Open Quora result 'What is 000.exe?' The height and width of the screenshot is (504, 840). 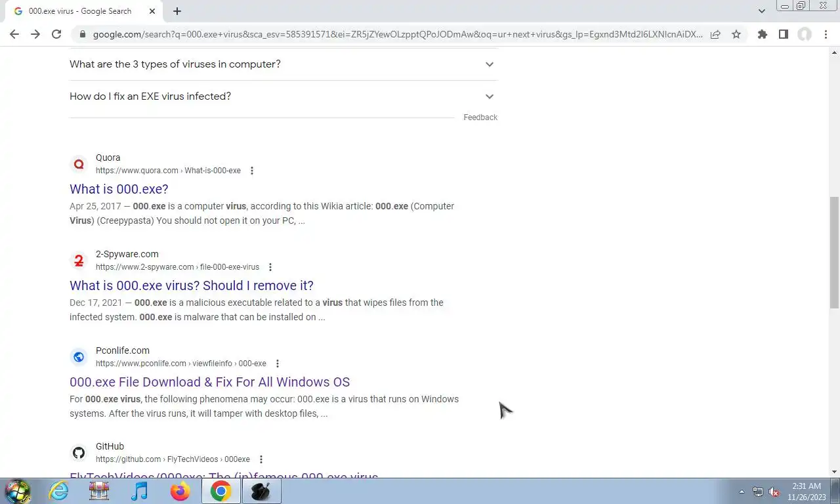119,189
